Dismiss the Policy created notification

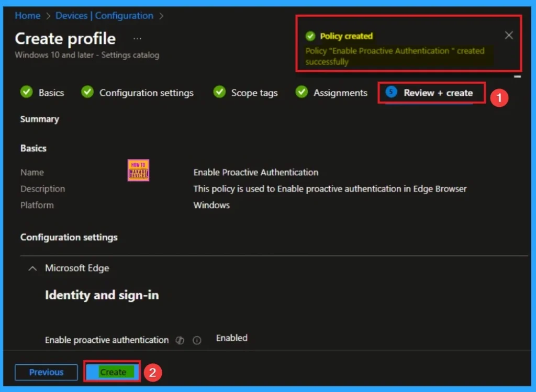(509, 35)
